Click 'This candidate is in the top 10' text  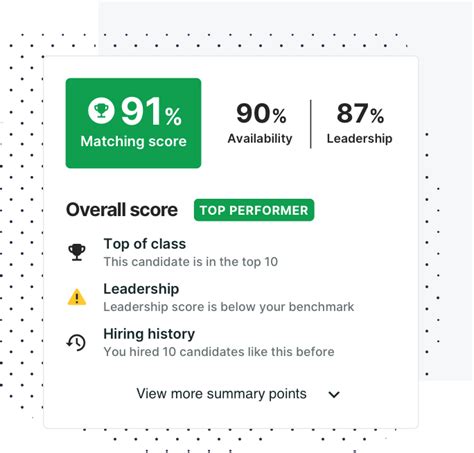[x=191, y=262]
